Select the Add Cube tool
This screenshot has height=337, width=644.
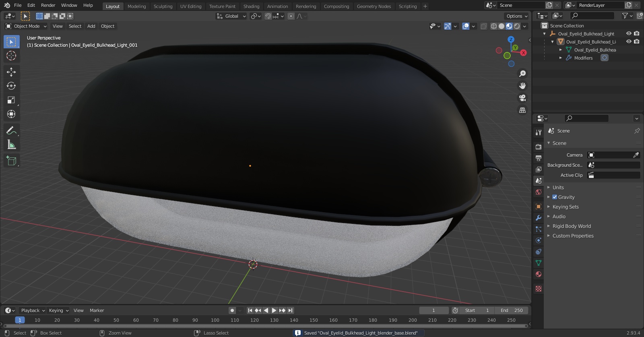(11, 161)
